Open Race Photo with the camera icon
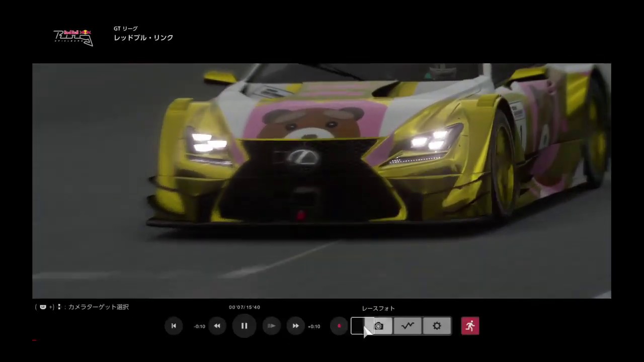This screenshot has width=644, height=362. 379,326
